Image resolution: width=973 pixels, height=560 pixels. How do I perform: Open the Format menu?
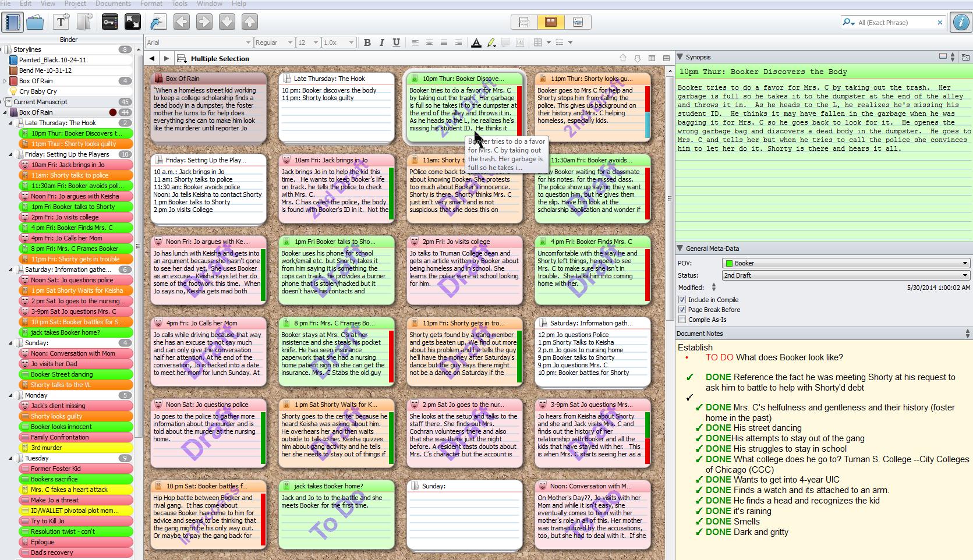coord(151,3)
